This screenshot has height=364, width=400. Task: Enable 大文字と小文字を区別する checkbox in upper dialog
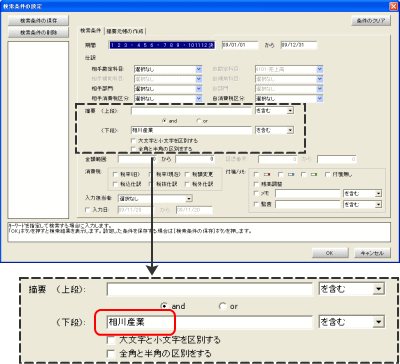click(133, 141)
